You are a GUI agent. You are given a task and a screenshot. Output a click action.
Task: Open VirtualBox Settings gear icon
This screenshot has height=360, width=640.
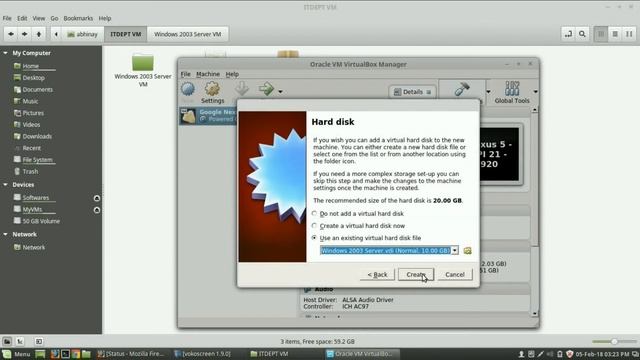point(212,92)
